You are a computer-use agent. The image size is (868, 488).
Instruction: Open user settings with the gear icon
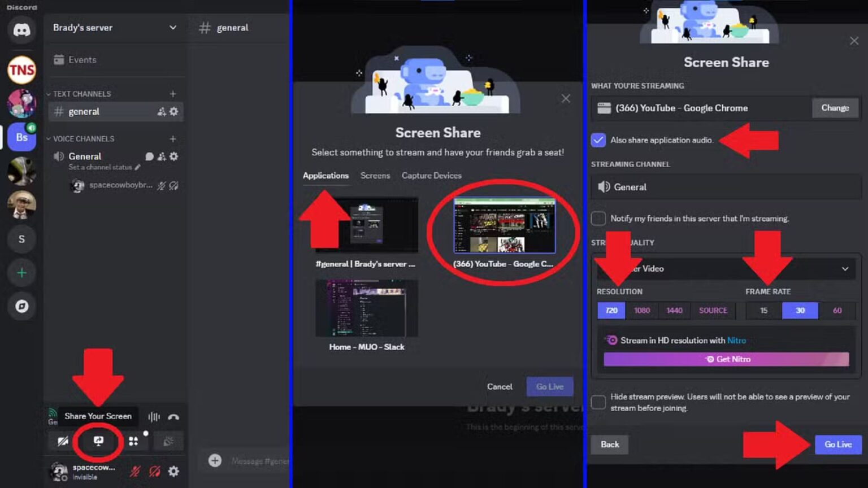coord(173,470)
